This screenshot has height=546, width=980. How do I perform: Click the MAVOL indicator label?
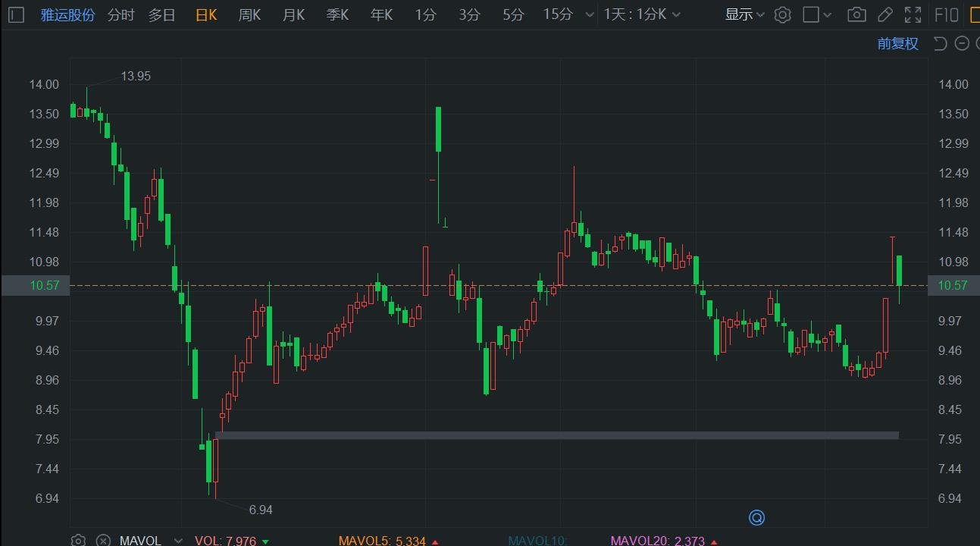140,541
